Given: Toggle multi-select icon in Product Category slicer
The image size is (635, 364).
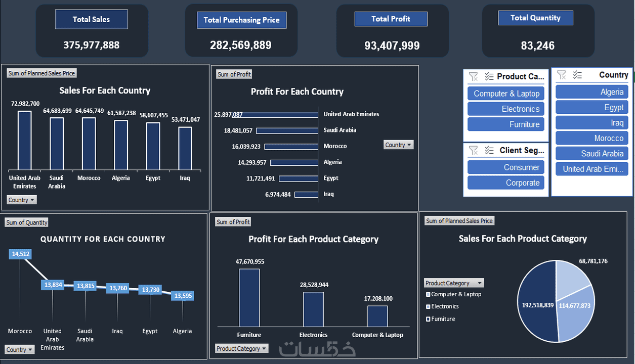Looking at the screenshot, I should [x=489, y=76].
